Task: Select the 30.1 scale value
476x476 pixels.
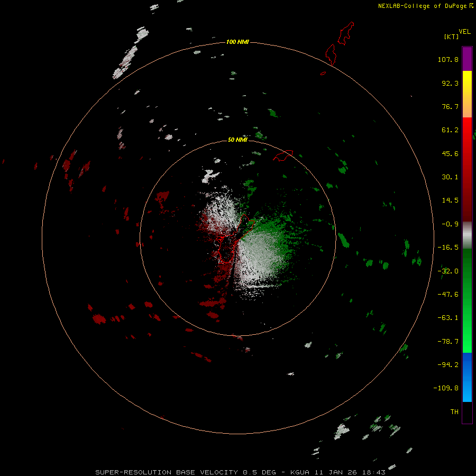Action: click(x=450, y=177)
